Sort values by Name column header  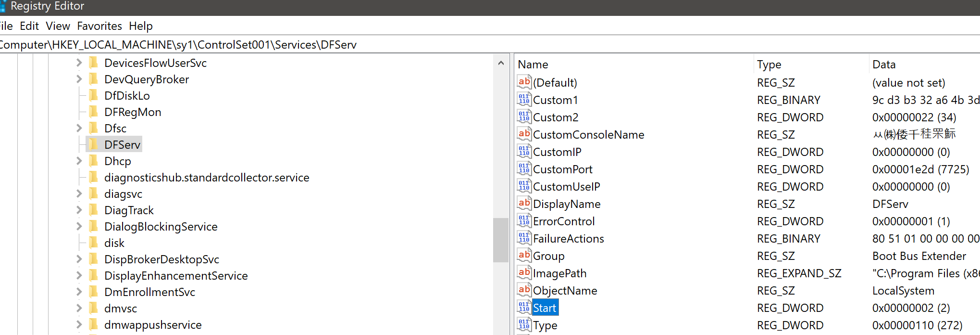pyautogui.click(x=633, y=64)
